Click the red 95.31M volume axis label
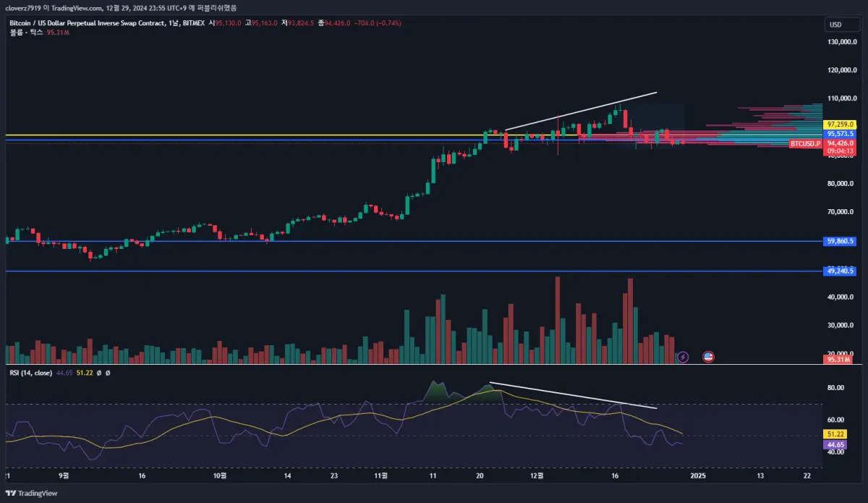The image size is (868, 503). 838,359
